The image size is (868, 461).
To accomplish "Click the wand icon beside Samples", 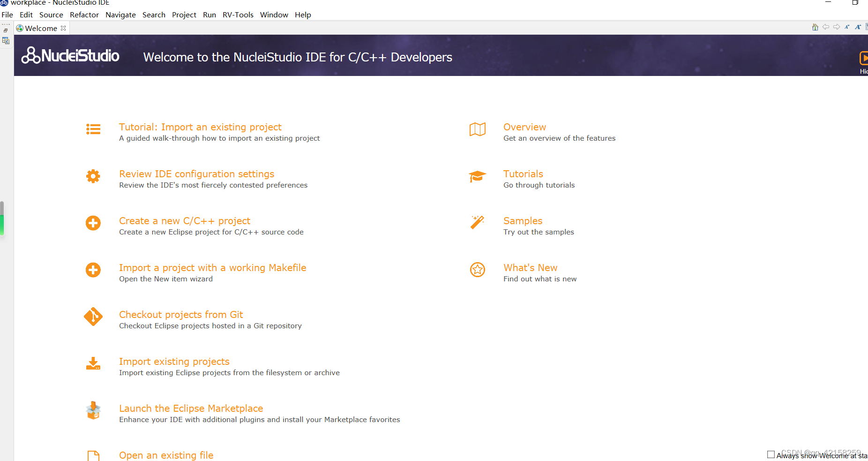I will (x=477, y=223).
